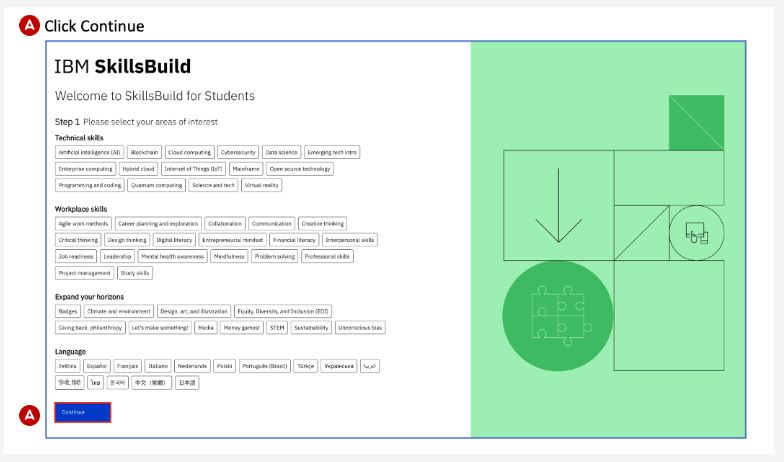Image resolution: width=784 pixels, height=462 pixels.
Task: Pick Design, art, and illustration tag
Action: pyautogui.click(x=194, y=312)
